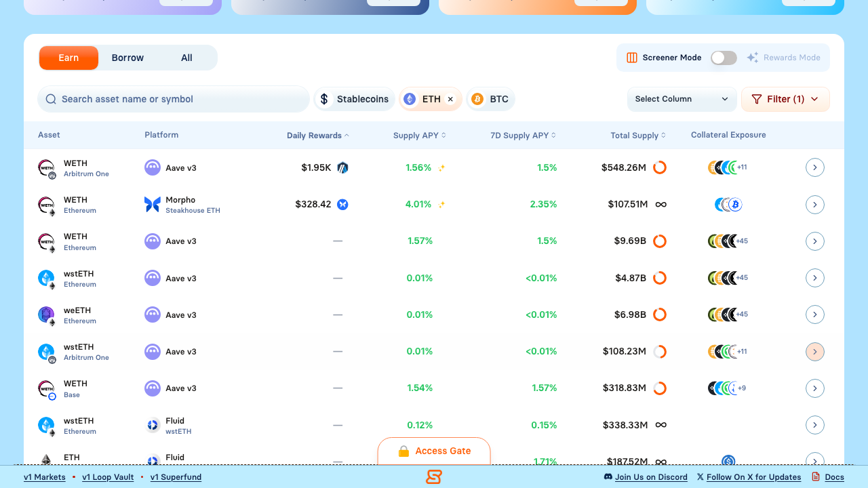The width and height of the screenshot is (868, 488).
Task: Click the collateral exposure icons showing +45 in wstETH Ethereum row
Action: point(728,278)
